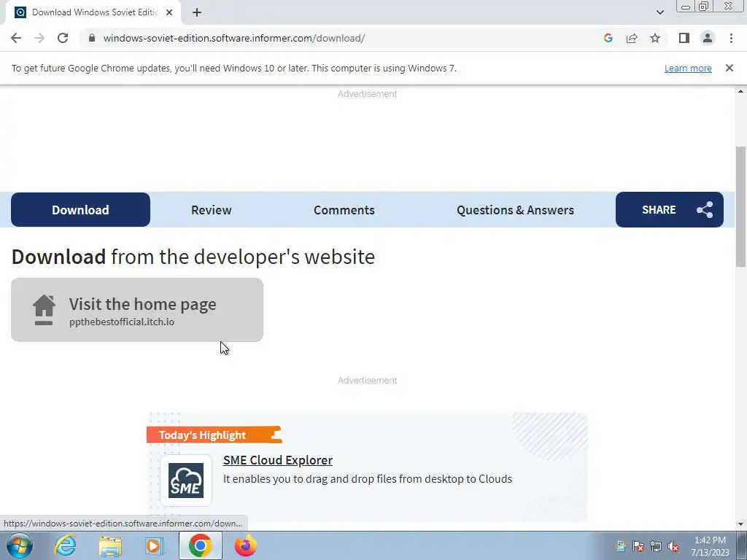This screenshot has width=747, height=560.
Task: Click the Today's Highlight banner label
Action: tap(214, 435)
